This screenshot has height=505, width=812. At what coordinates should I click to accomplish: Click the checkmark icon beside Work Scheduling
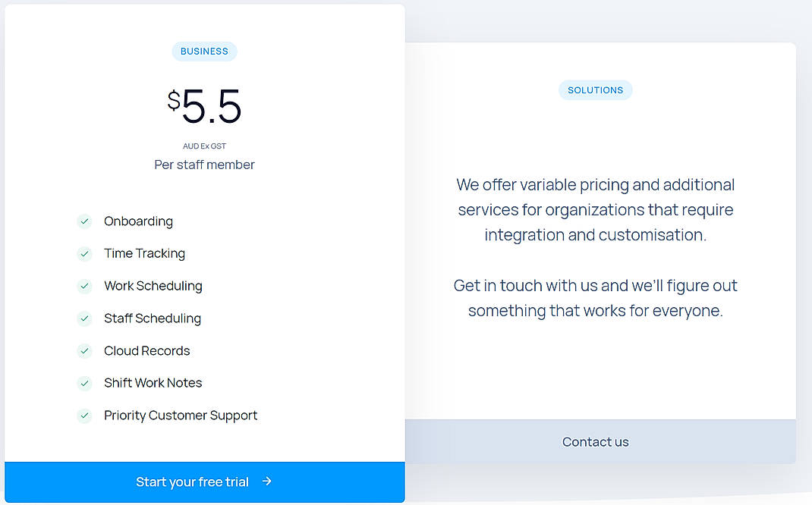coord(84,286)
